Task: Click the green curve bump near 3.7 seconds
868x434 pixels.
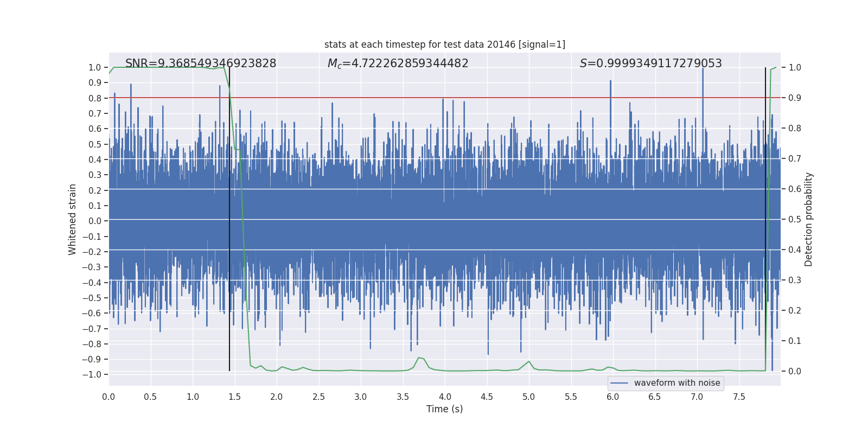Action: (419, 358)
